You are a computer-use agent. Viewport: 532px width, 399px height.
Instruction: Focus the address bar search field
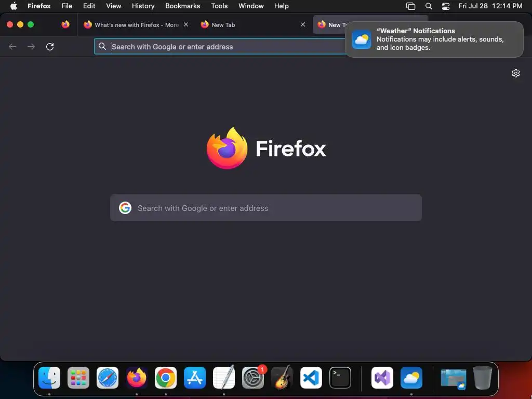coord(220,46)
